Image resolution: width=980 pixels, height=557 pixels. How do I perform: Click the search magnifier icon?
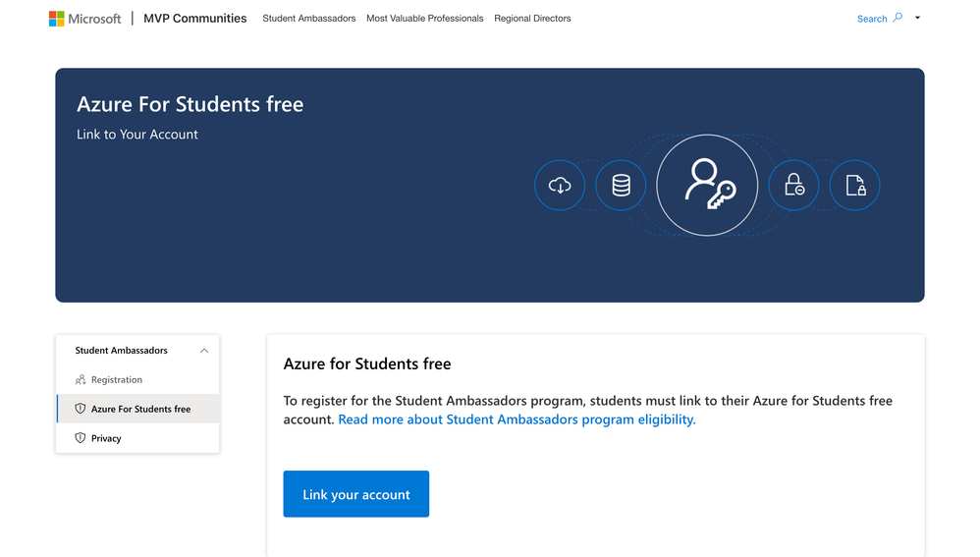pyautogui.click(x=898, y=18)
